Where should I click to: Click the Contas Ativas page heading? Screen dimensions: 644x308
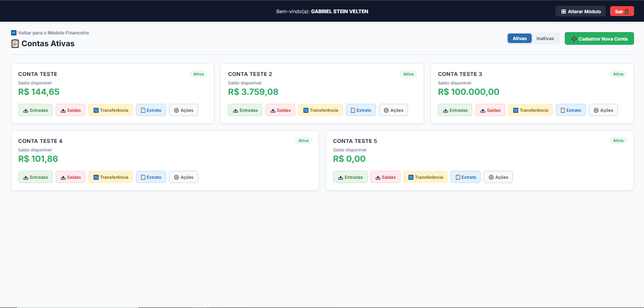coord(43,43)
